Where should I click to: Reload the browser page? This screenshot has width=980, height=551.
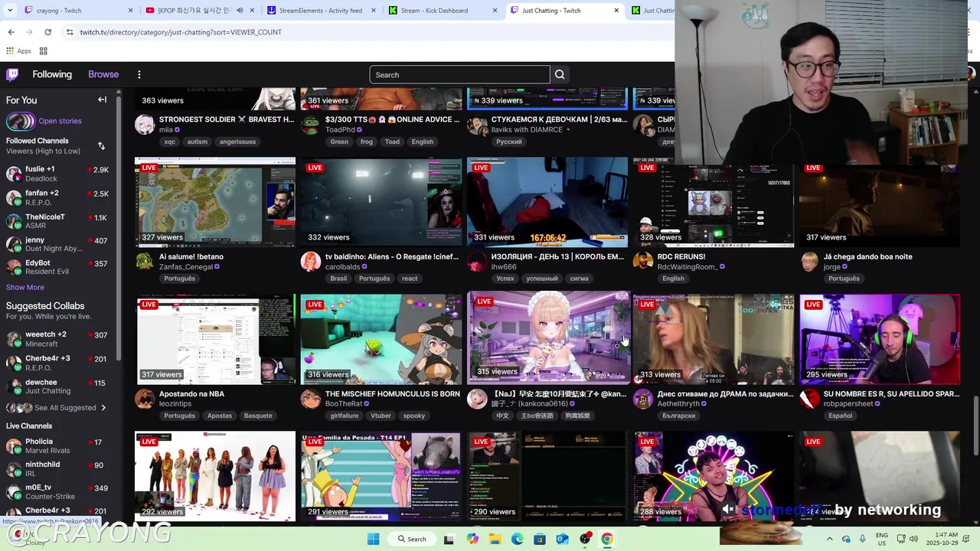47,32
